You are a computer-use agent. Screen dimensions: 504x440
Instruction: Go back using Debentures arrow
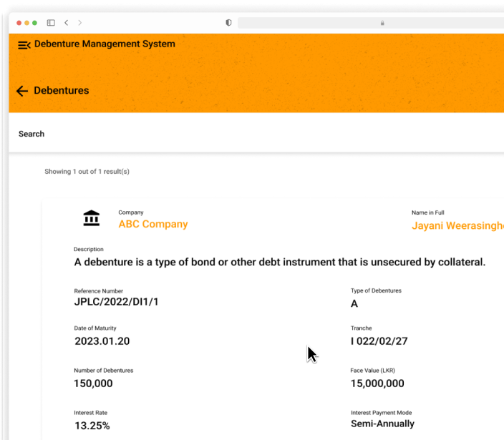tap(22, 91)
